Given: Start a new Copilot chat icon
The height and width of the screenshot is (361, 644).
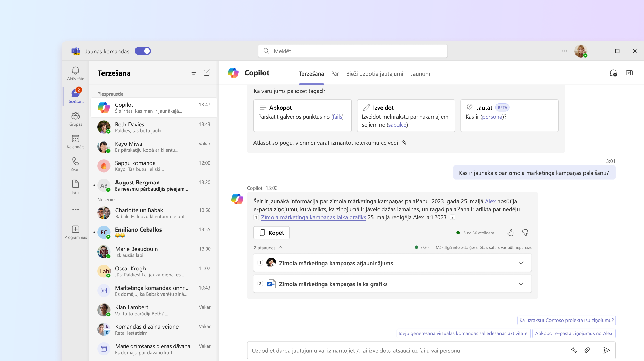Looking at the screenshot, I should pos(613,73).
